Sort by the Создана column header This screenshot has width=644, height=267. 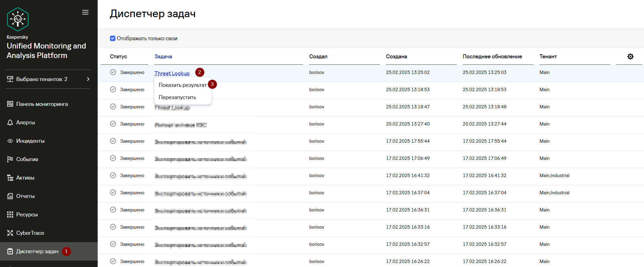pyautogui.click(x=396, y=56)
